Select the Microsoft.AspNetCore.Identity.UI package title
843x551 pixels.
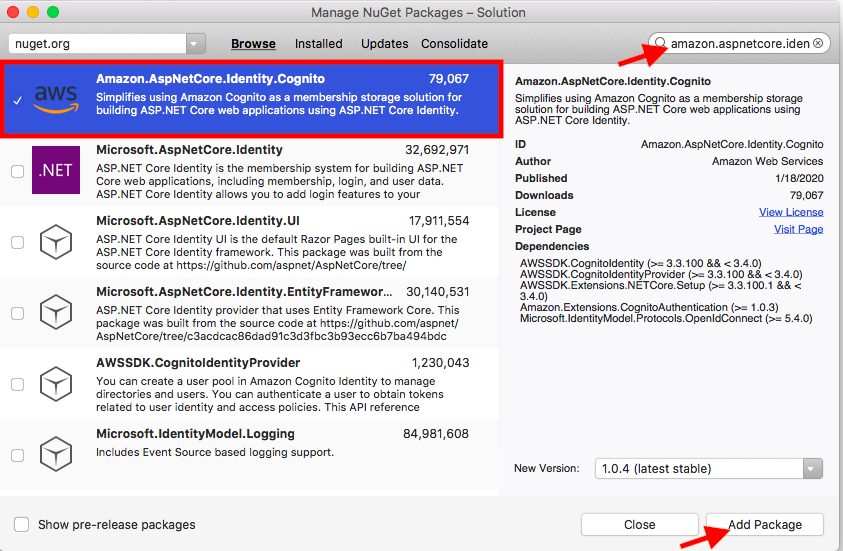point(198,220)
